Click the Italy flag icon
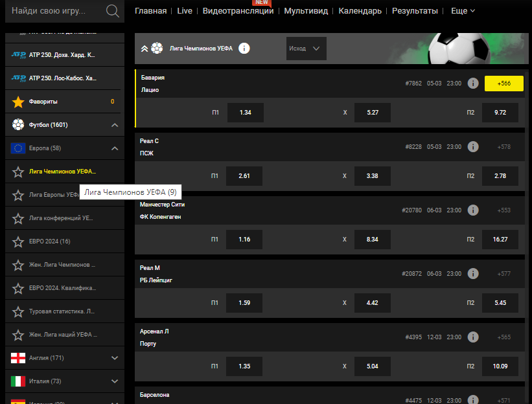532x404 pixels. (18, 381)
